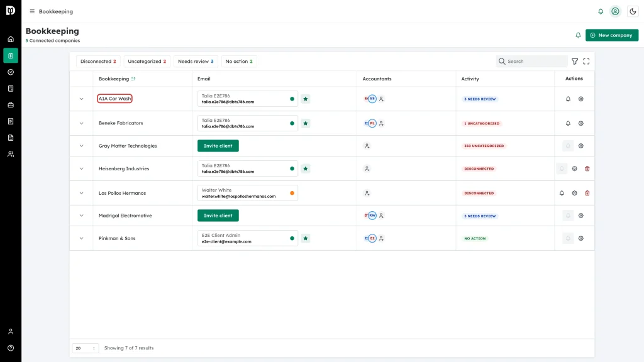This screenshot has width=644, height=362.
Task: Add accountant to A1A Car Wash
Action: [382, 99]
